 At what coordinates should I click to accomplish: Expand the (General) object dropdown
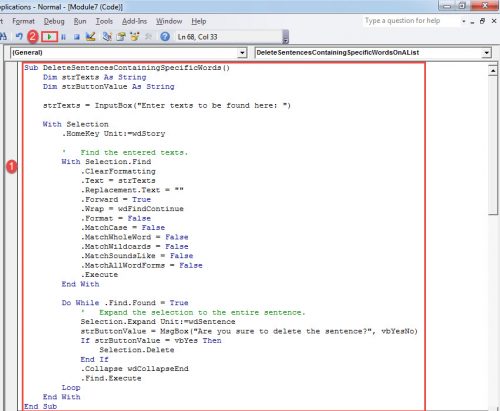242,53
